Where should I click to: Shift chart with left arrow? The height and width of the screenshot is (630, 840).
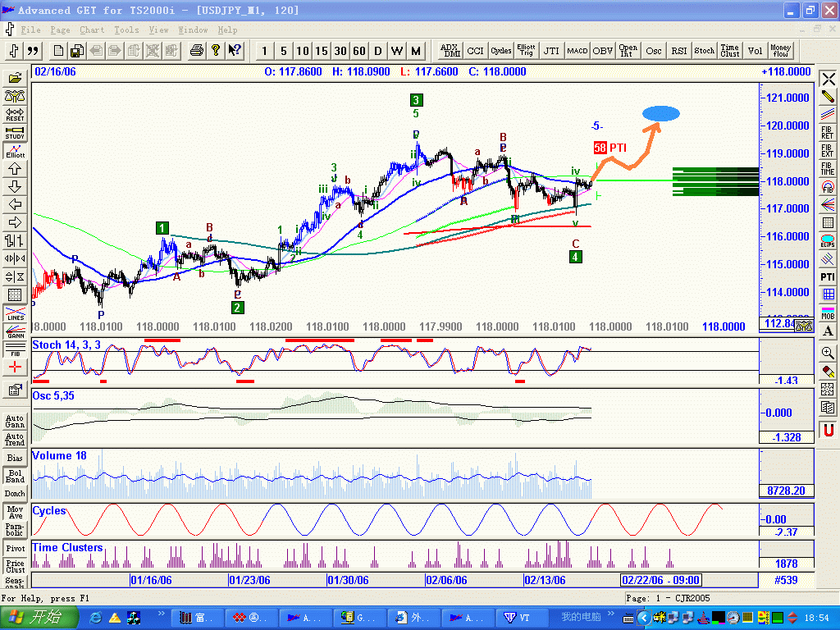[x=15, y=204]
